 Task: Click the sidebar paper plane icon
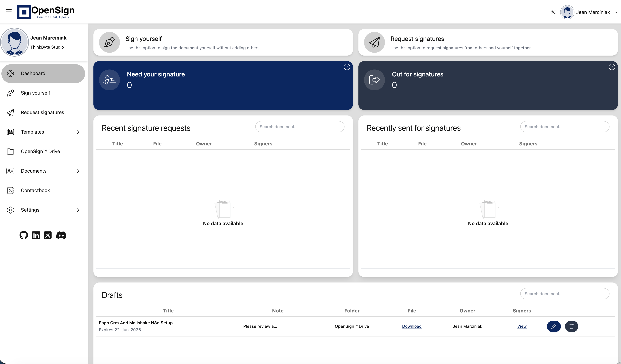pyautogui.click(x=10, y=113)
